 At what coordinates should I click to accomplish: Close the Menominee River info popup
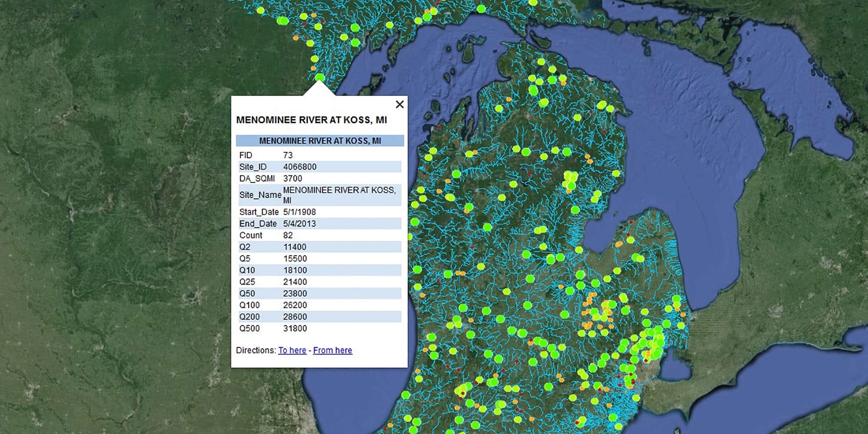click(400, 104)
